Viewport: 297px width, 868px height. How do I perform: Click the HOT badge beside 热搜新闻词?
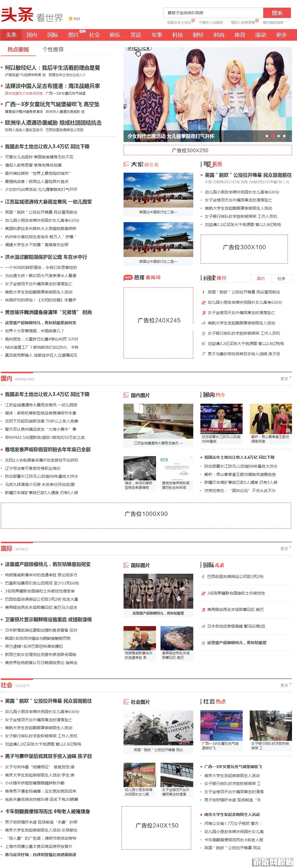pyautogui.click(x=128, y=277)
